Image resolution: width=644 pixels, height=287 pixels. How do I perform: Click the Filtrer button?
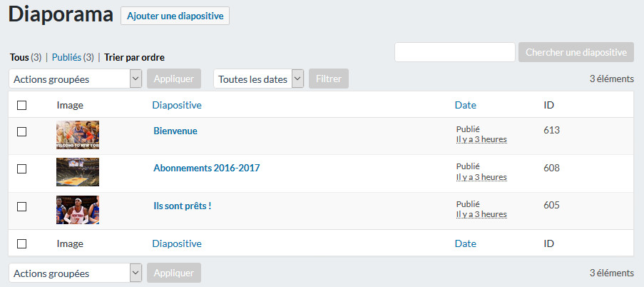pyautogui.click(x=329, y=79)
